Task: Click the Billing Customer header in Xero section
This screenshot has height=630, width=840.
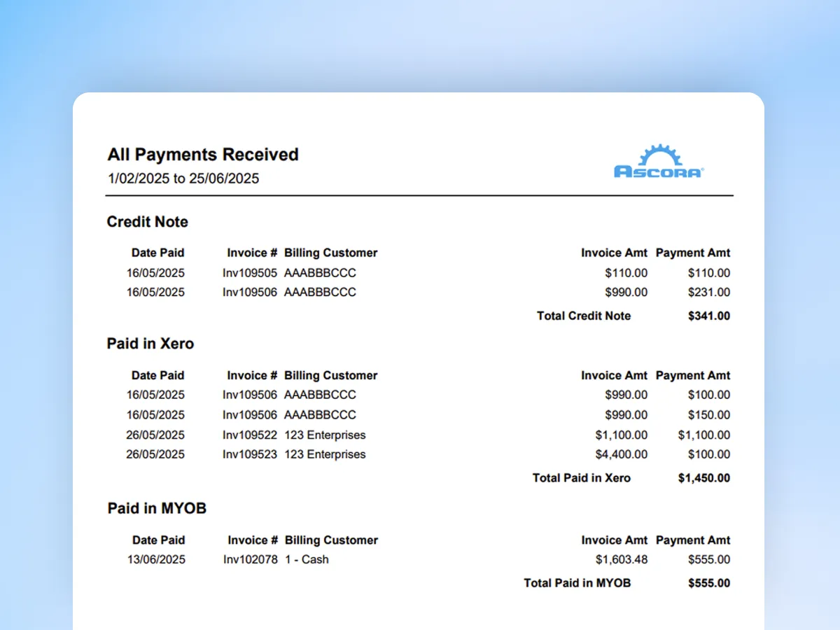Action: pyautogui.click(x=331, y=375)
